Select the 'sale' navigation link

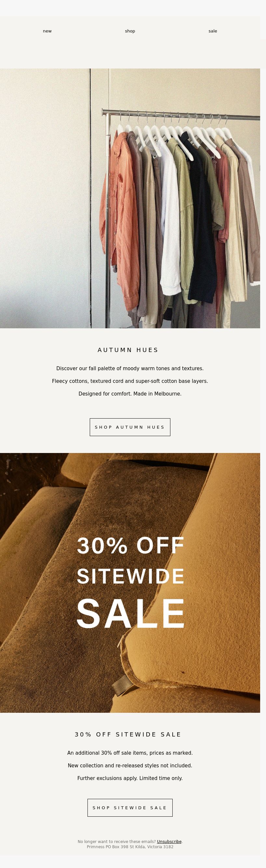[213, 31]
